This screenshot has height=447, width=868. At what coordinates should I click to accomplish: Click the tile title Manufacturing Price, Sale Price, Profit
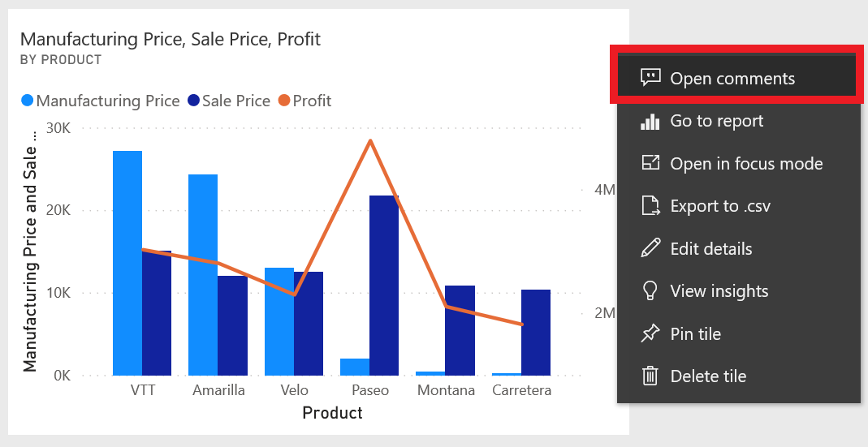(x=171, y=39)
